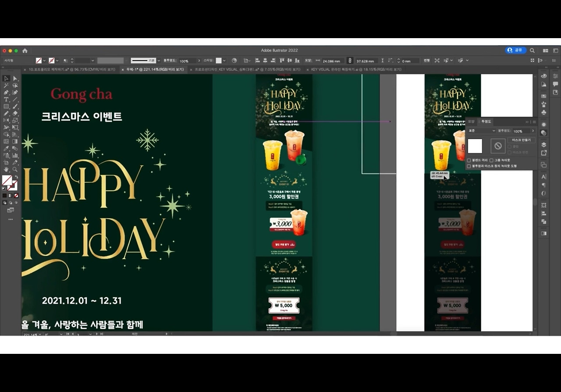
Task: Open the Home screen icon
Action: coord(25,50)
